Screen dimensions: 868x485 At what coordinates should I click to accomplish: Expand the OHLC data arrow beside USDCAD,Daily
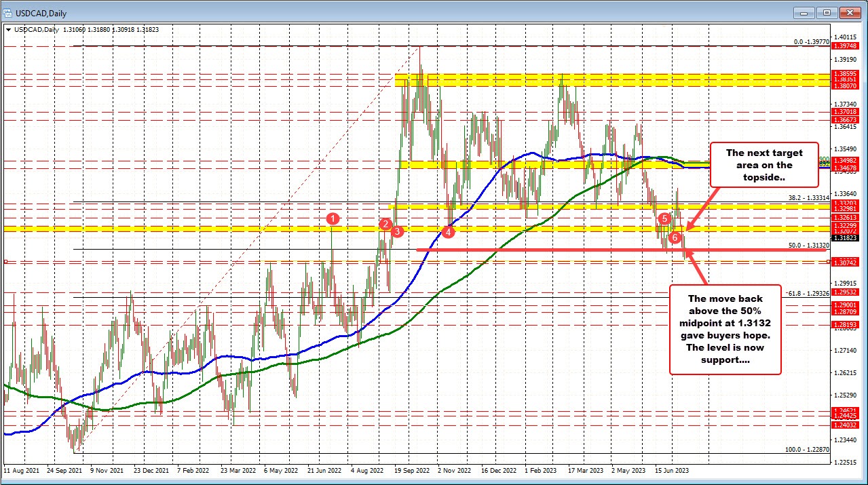tap(7, 30)
